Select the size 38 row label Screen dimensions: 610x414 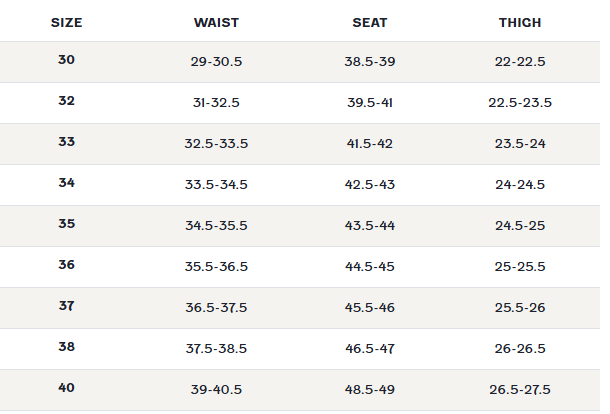click(67, 347)
